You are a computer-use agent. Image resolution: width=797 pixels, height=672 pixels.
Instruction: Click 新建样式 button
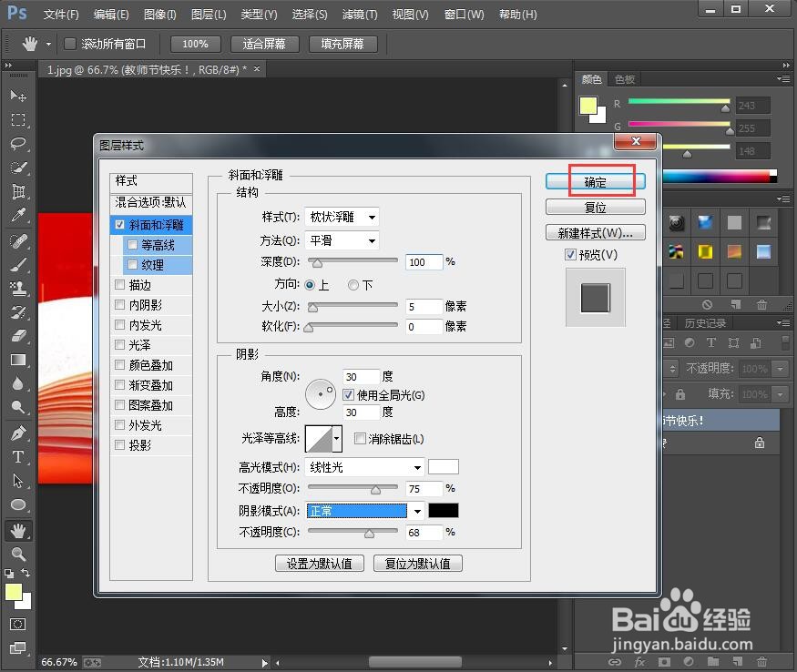[x=595, y=233]
